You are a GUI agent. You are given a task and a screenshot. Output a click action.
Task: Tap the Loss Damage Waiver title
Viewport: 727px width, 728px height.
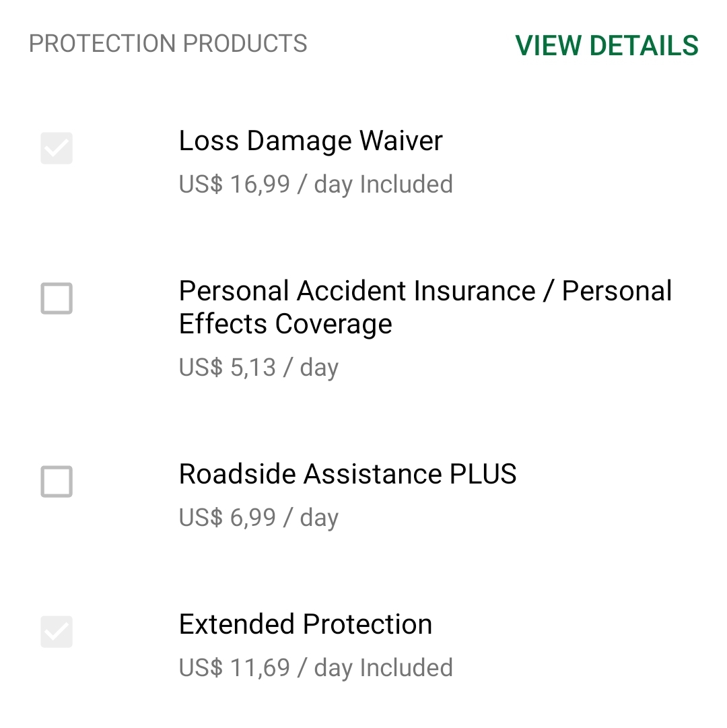coord(310,141)
